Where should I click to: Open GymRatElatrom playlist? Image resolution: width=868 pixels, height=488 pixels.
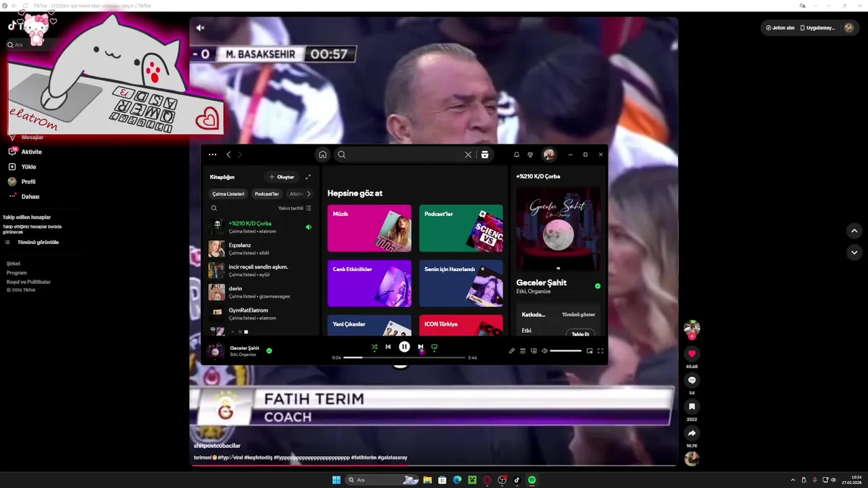tap(260, 314)
